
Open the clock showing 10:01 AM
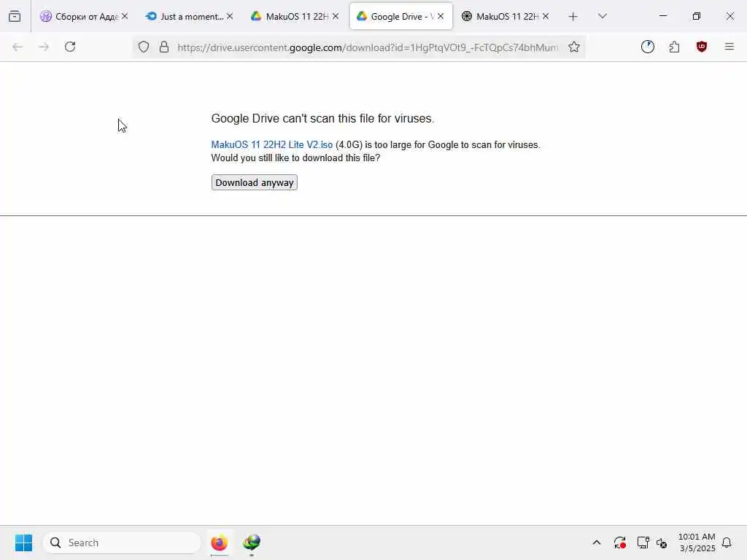coord(697,542)
